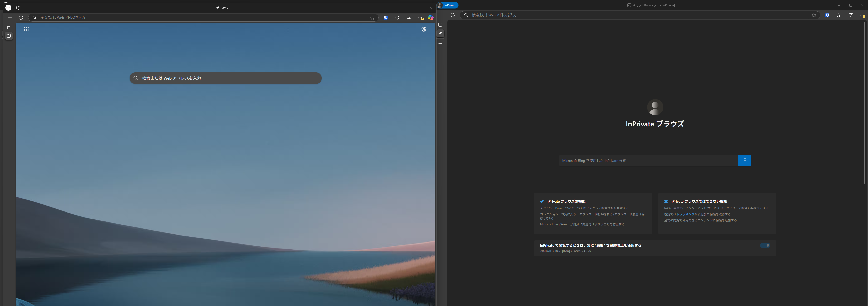
Task: Open the apps grid launcher on new tab page
Action: (26, 29)
